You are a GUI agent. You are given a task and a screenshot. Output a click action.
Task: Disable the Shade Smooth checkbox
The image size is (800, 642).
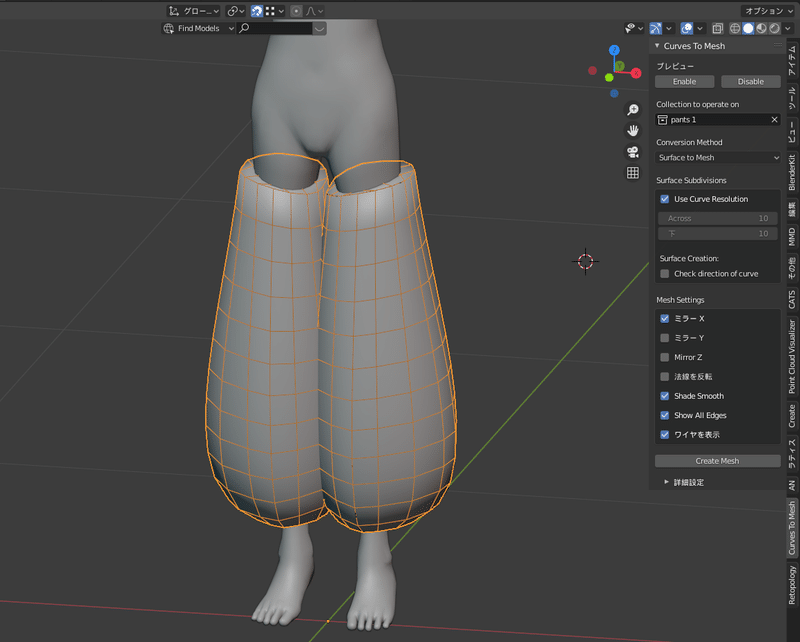coord(665,396)
